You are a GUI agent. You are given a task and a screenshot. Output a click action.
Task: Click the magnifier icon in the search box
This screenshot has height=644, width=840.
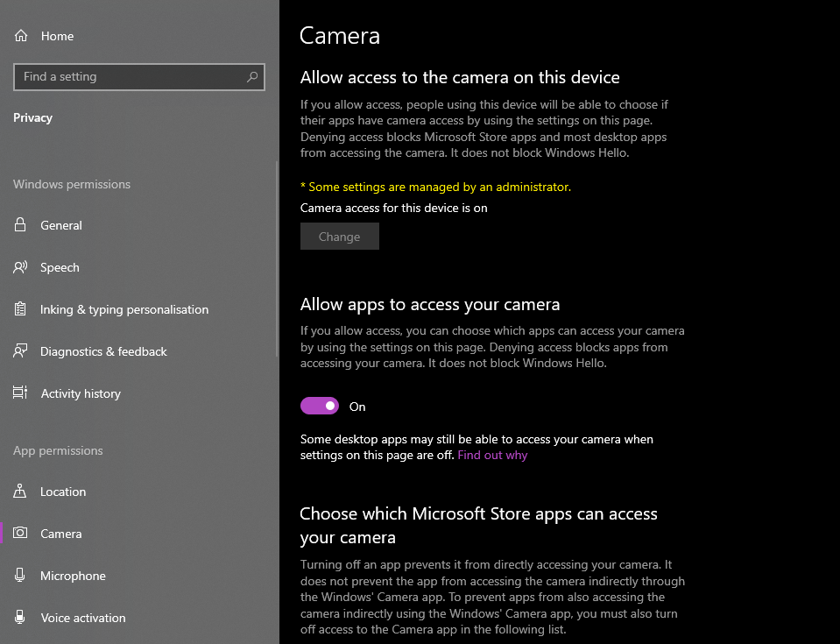(x=252, y=77)
